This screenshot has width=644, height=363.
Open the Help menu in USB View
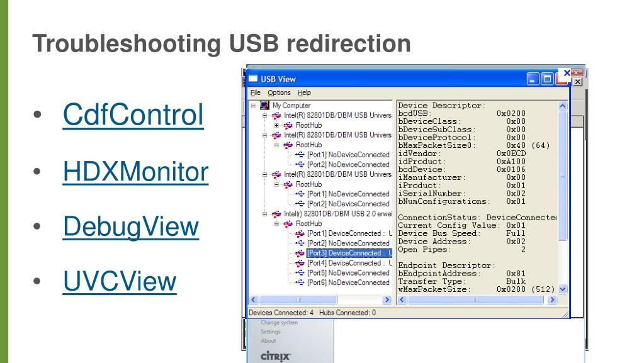pos(304,93)
